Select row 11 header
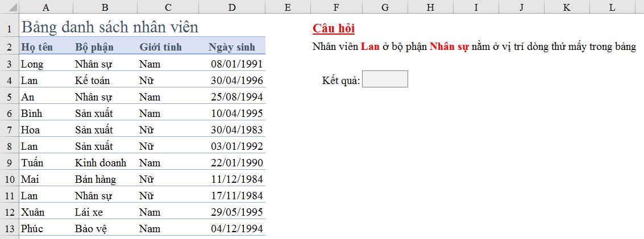 coord(9,196)
